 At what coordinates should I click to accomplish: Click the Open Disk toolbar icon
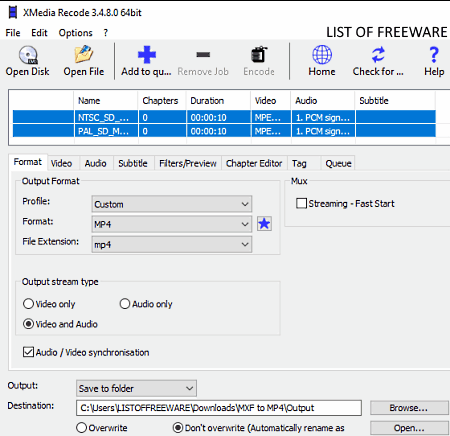pos(28,55)
